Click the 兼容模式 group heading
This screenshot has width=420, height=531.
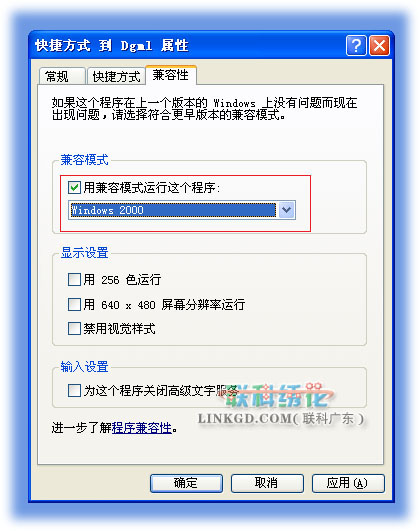[x=84, y=160]
